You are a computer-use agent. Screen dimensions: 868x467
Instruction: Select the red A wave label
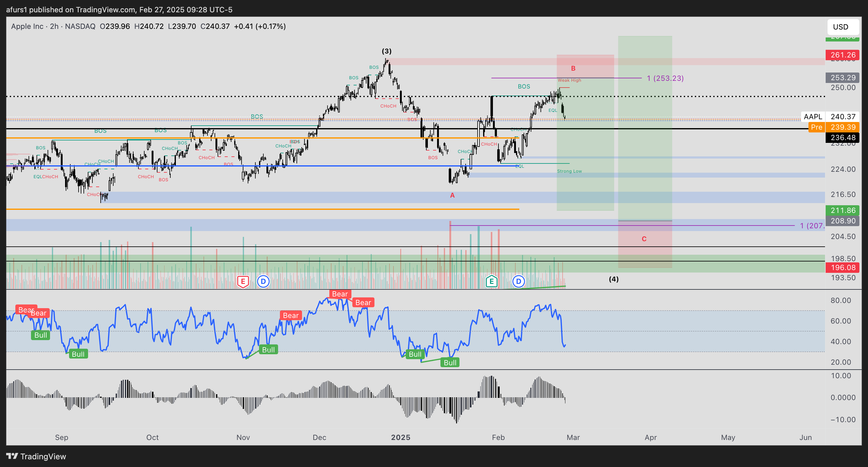[452, 196]
